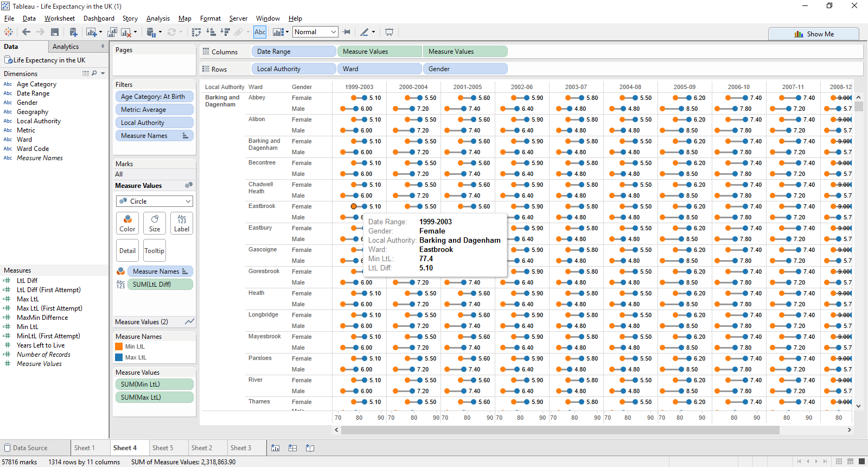This screenshot has width=868, height=467.
Task: Click the New Worksheet tab icon
Action: pyautogui.click(x=275, y=448)
